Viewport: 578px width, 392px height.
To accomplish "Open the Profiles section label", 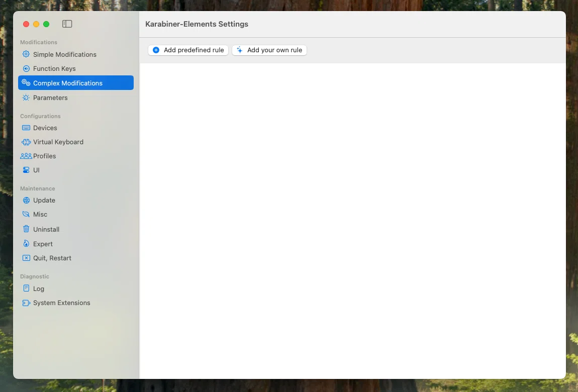I will 44,156.
